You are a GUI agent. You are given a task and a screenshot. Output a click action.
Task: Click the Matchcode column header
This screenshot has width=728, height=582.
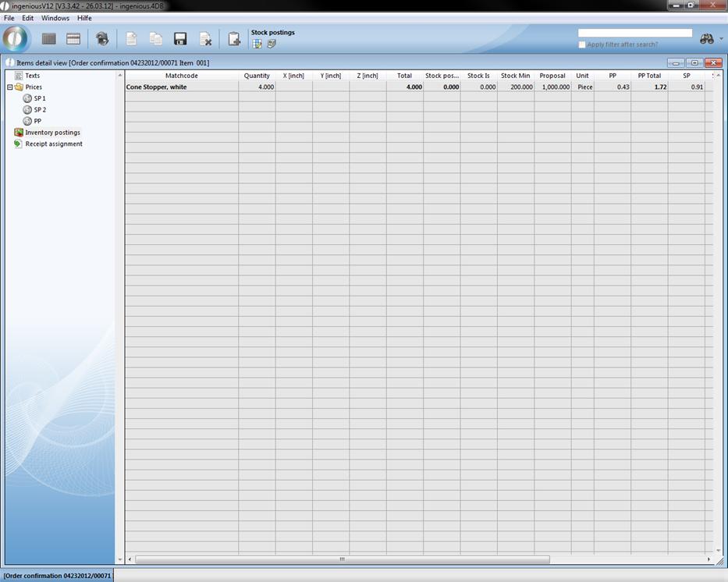181,76
